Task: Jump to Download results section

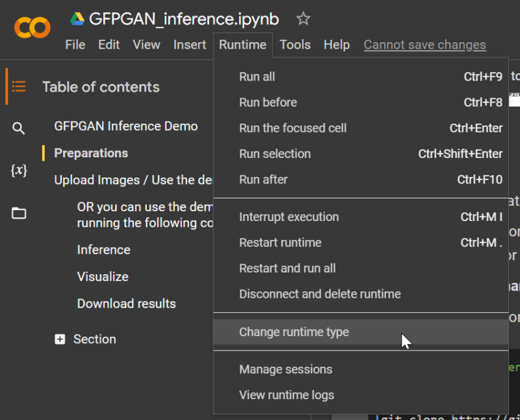Action: click(126, 304)
